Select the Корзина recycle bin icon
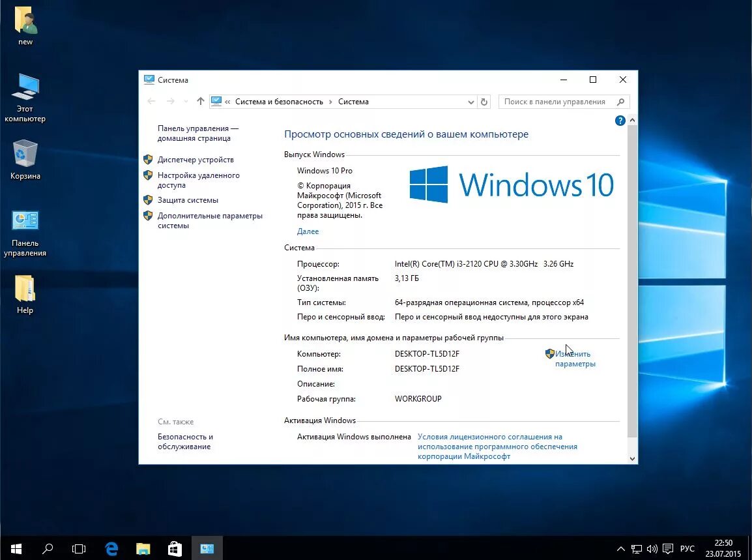The height and width of the screenshot is (560, 752). (25, 160)
